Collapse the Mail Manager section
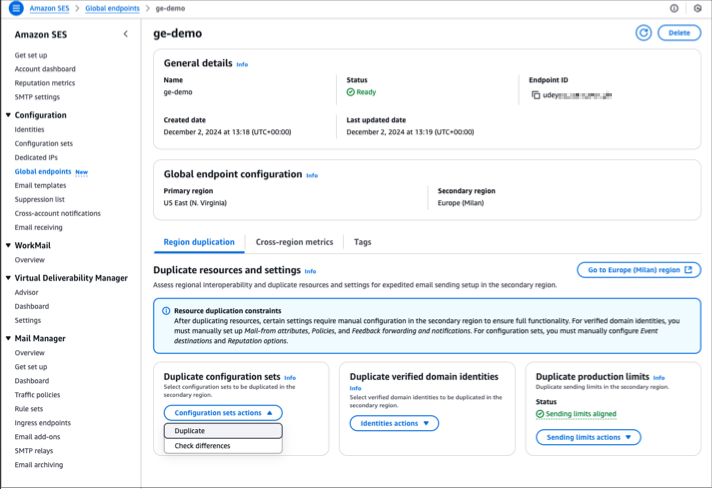Image resolution: width=712 pixels, height=489 pixels. (8, 338)
